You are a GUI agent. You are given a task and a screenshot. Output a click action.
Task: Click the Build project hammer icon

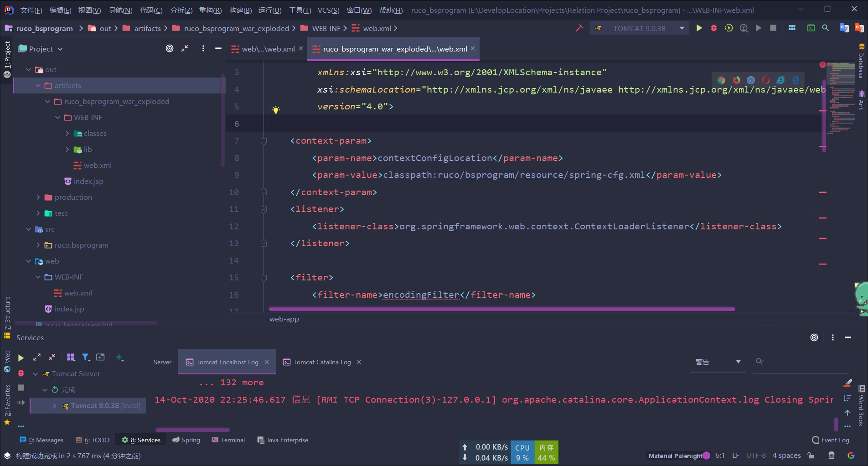coord(579,28)
